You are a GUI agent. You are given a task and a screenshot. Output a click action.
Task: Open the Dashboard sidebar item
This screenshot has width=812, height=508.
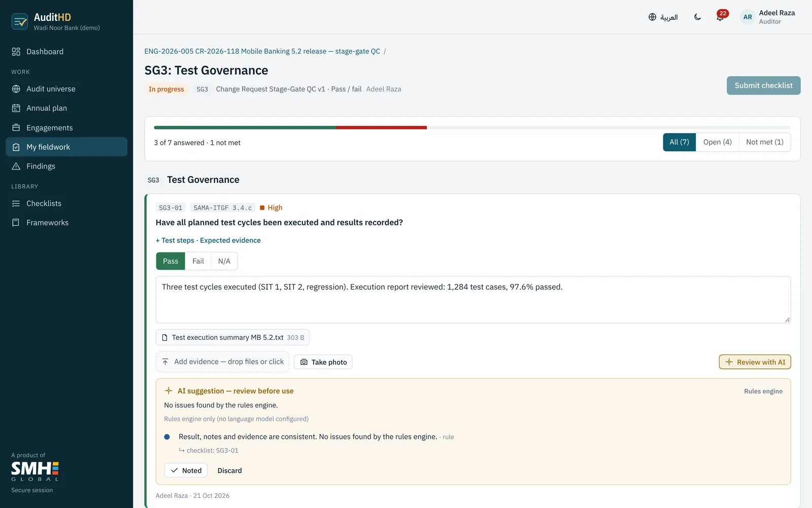tap(66, 51)
